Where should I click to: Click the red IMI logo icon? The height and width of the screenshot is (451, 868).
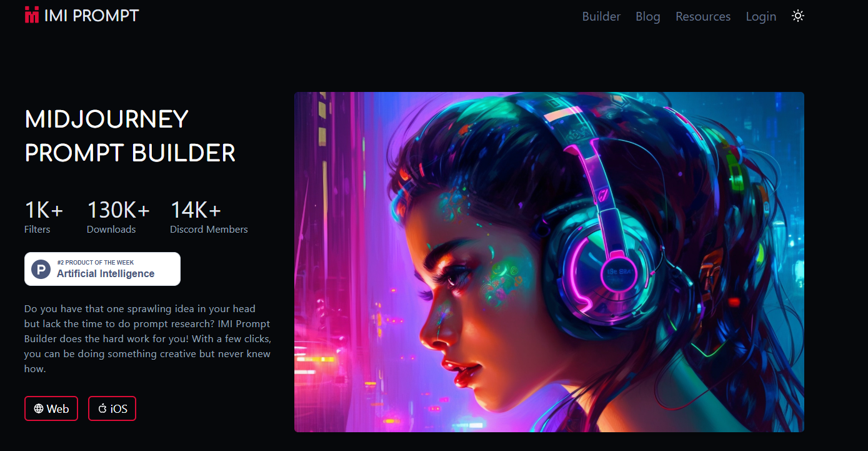(x=32, y=15)
